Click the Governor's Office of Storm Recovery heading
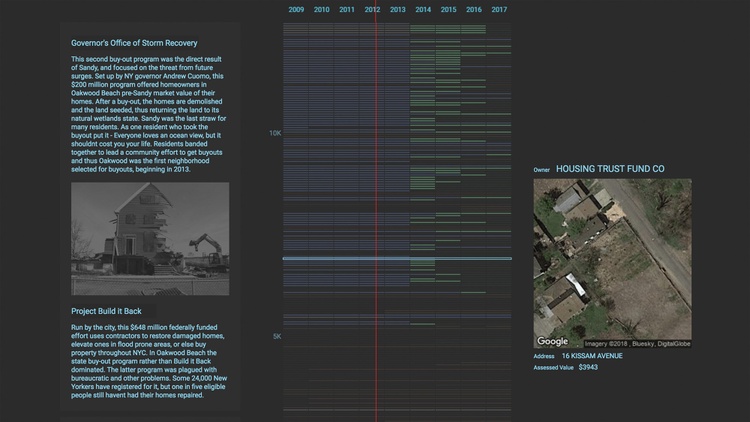This screenshot has width=750, height=422. coord(134,43)
